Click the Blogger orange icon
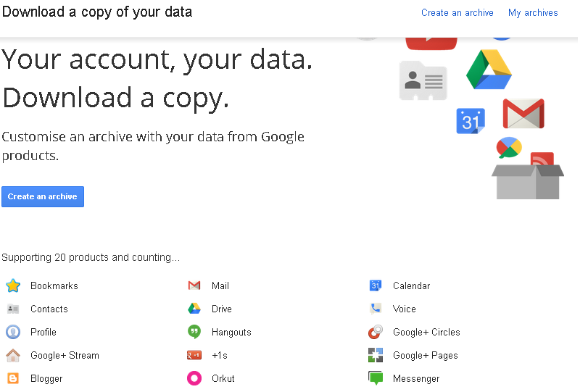This screenshot has width=588, height=392. point(13,378)
